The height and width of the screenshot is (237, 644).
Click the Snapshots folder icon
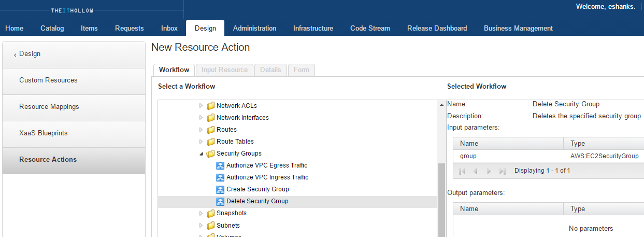click(210, 213)
